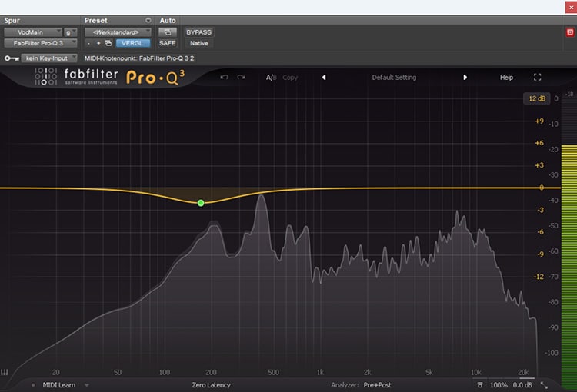This screenshot has width=577, height=392.
Task: Click the 1k frequency label
Action: click(320, 372)
